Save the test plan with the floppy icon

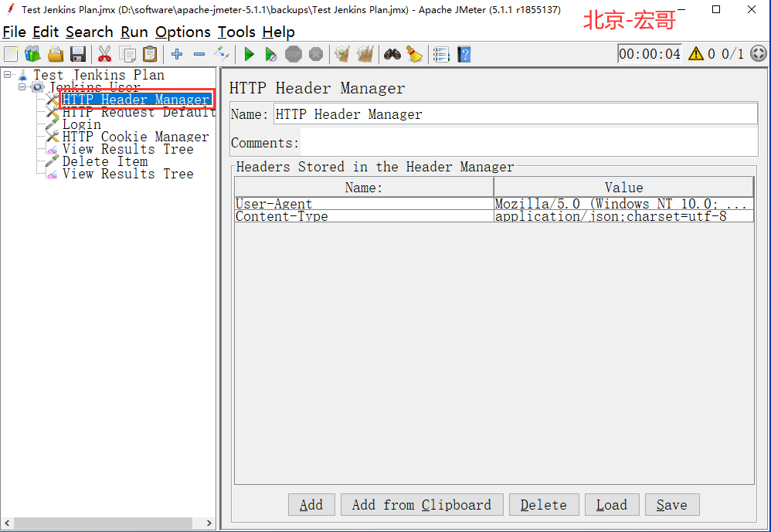click(x=78, y=54)
